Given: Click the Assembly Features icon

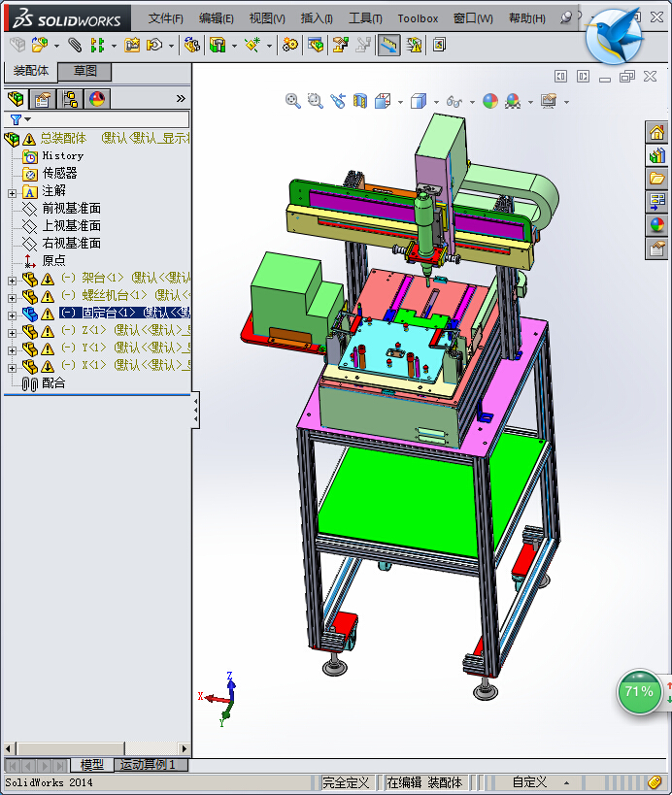Looking at the screenshot, I should (218, 45).
